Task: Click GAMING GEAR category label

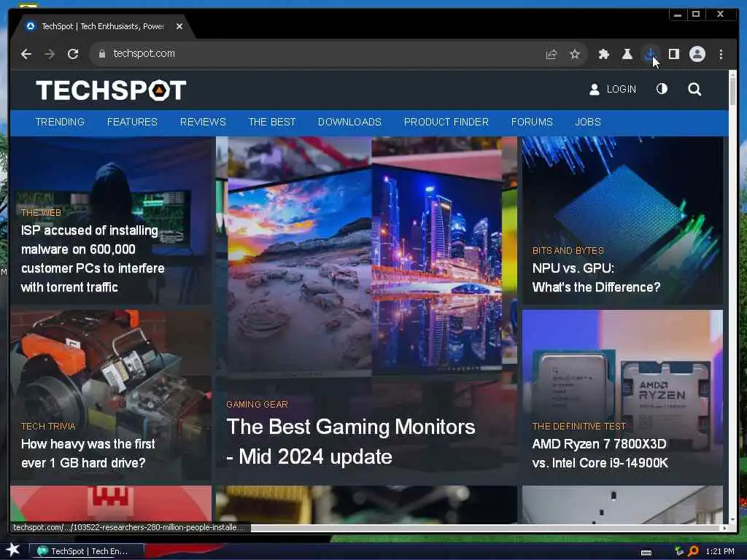Action: [x=257, y=404]
